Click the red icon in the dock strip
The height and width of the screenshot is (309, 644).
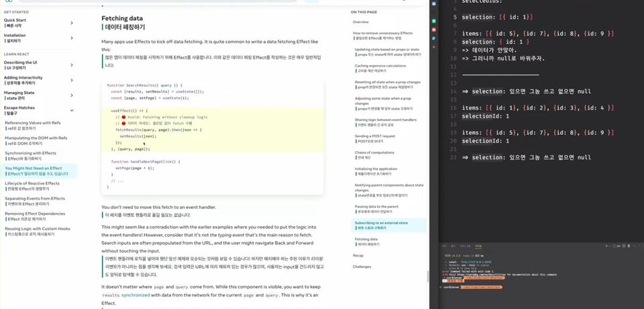[x=434, y=30]
